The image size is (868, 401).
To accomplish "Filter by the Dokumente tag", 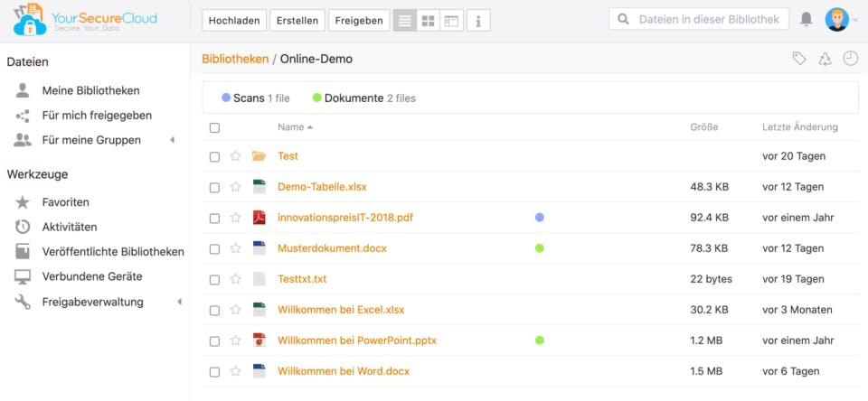I will point(363,98).
